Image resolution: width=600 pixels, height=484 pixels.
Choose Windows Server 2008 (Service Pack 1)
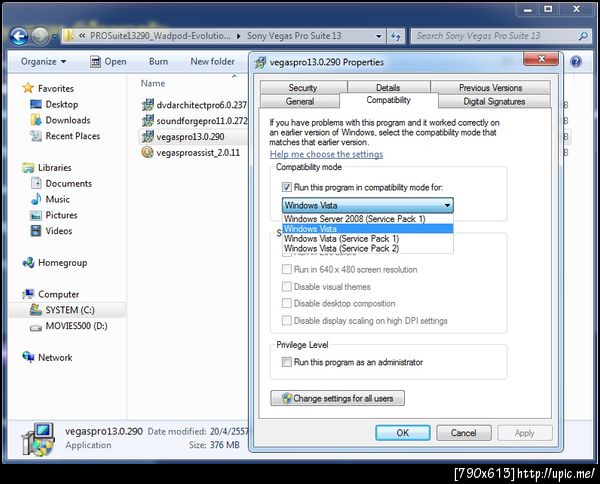click(368, 219)
